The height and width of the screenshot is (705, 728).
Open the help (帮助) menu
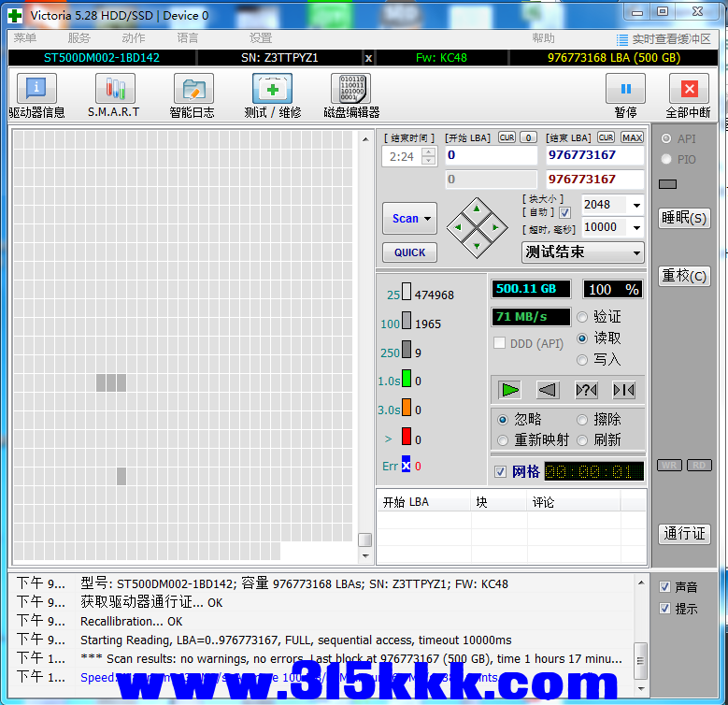point(543,38)
